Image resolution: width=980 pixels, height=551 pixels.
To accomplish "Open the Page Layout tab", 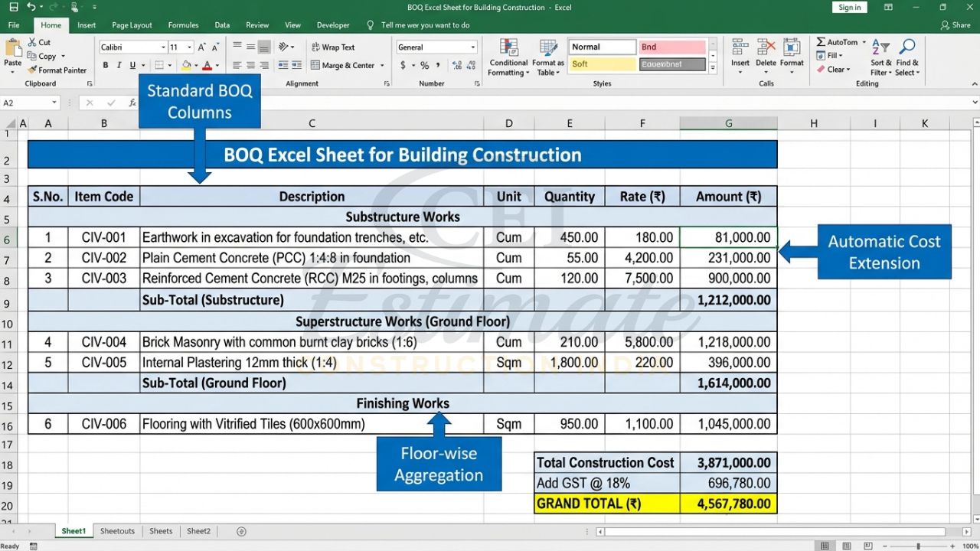I will tap(132, 24).
